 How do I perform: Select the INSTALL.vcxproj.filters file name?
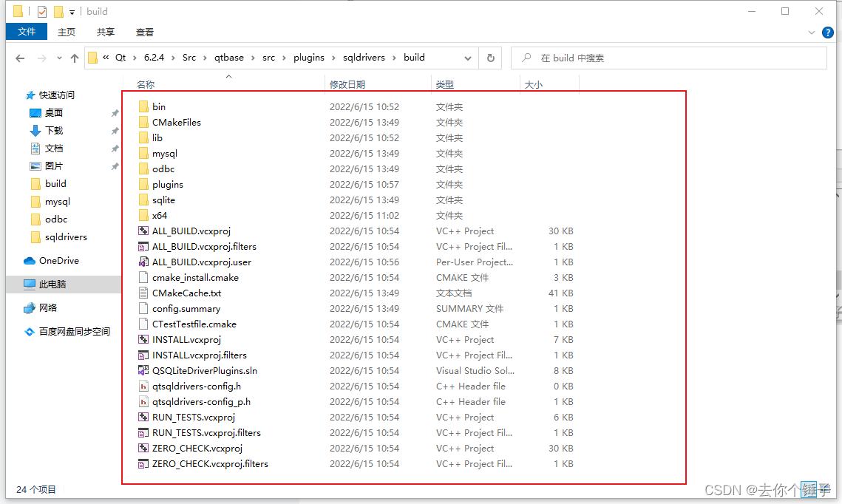coord(199,355)
